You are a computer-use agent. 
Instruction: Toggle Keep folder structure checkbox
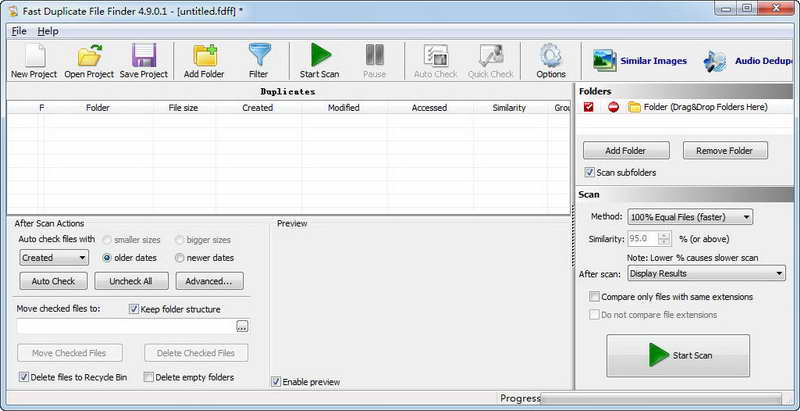coord(134,309)
